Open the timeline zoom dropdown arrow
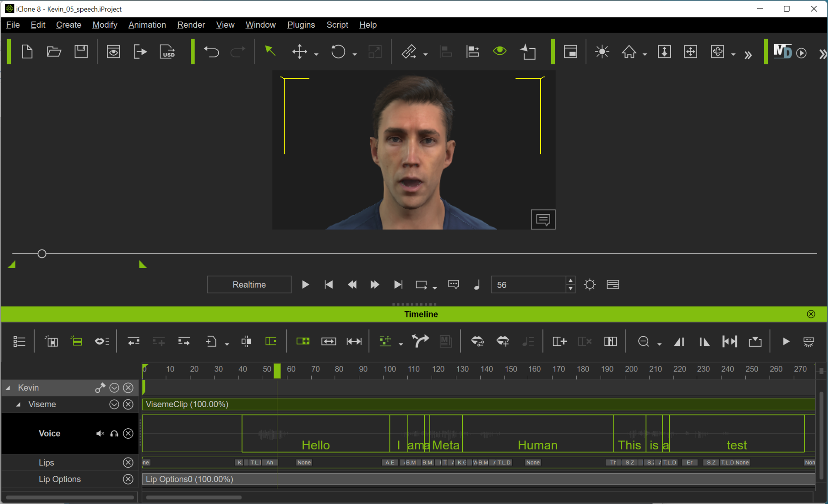The height and width of the screenshot is (504, 828). [x=660, y=344]
